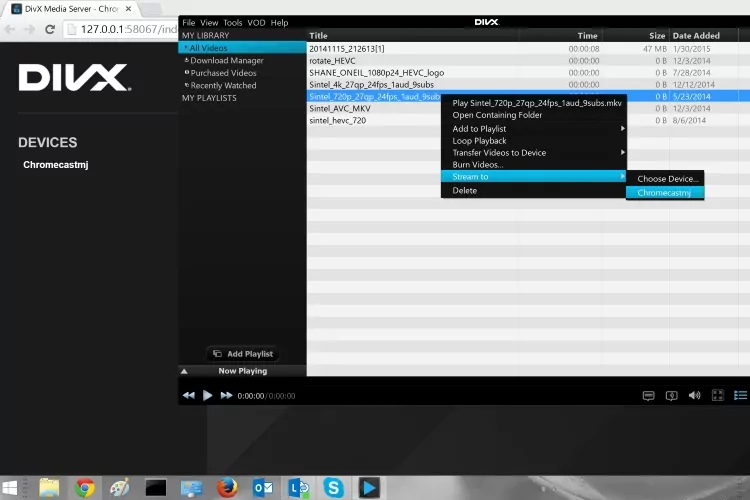
Task: Click the DivX logo on web page
Action: point(75,78)
